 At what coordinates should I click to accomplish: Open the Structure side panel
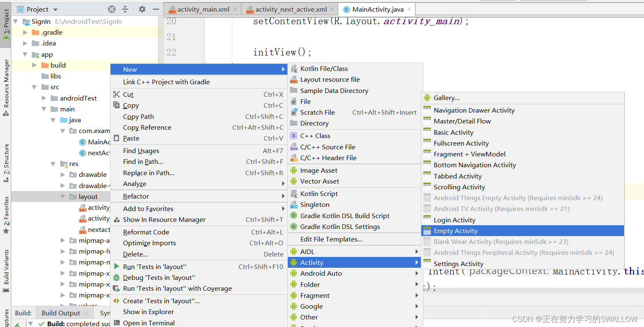(x=6, y=163)
